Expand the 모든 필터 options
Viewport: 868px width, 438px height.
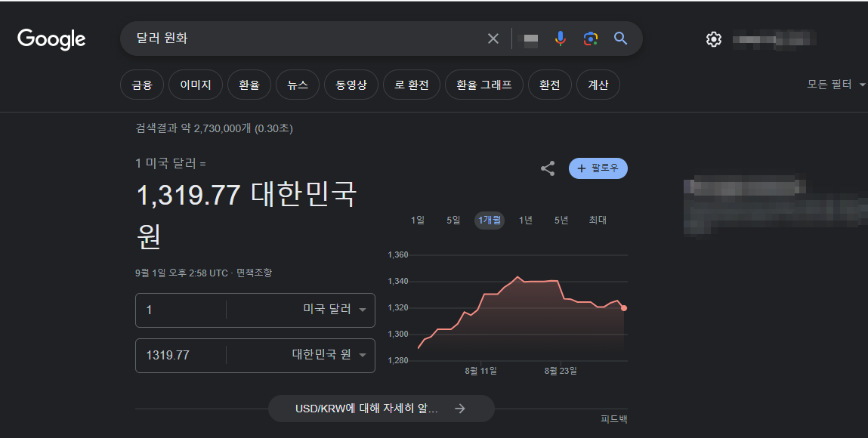coord(833,85)
